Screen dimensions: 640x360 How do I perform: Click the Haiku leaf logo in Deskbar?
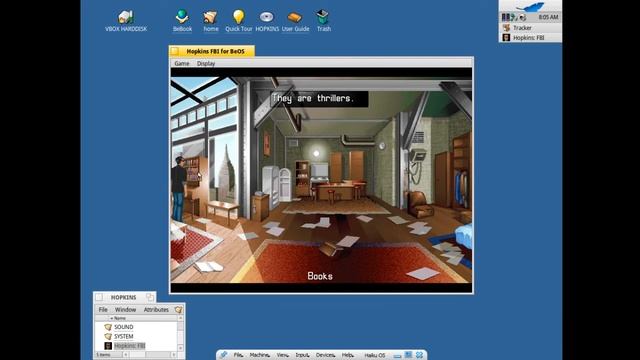click(x=530, y=7)
